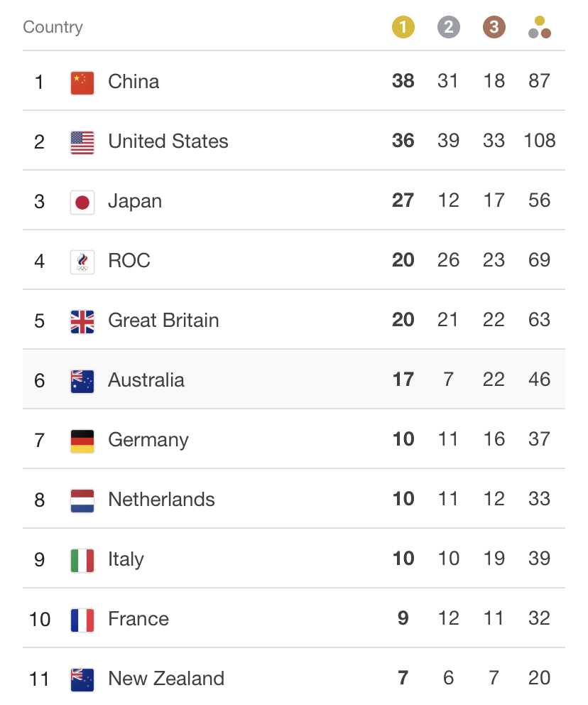Viewport: 588px width, 705px height.
Task: Click the Germany flag icon
Action: pos(82,441)
